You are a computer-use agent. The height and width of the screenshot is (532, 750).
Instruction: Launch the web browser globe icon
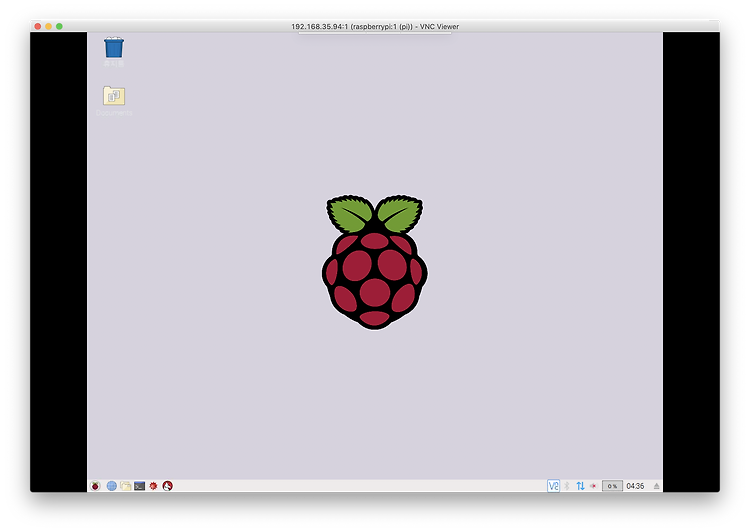point(111,486)
